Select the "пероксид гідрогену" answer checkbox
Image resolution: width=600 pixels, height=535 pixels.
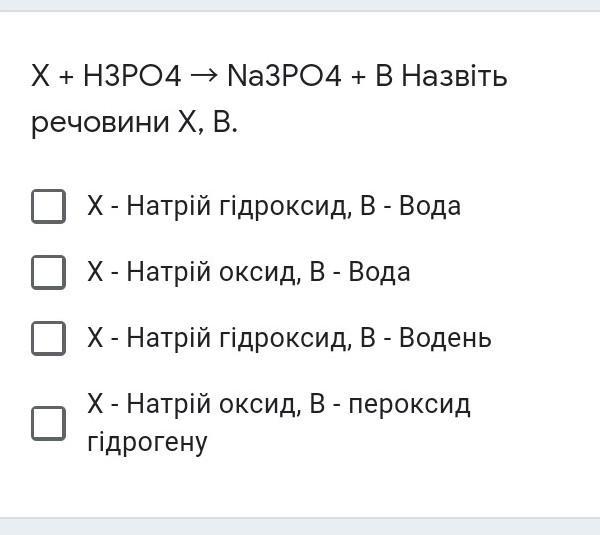click(48, 423)
